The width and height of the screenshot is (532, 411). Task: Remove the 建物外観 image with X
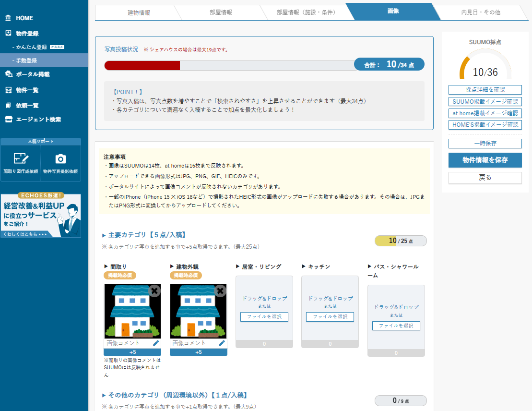click(x=220, y=291)
